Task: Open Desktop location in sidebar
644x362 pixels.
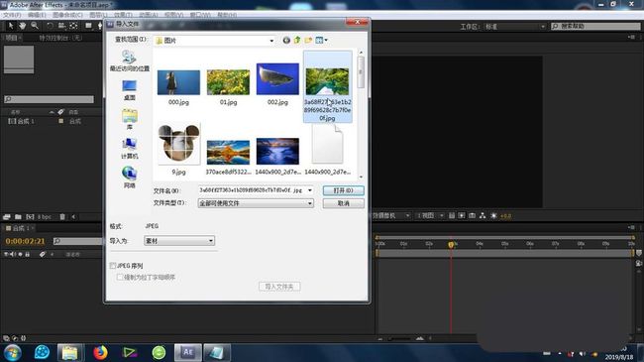Action: [130, 90]
